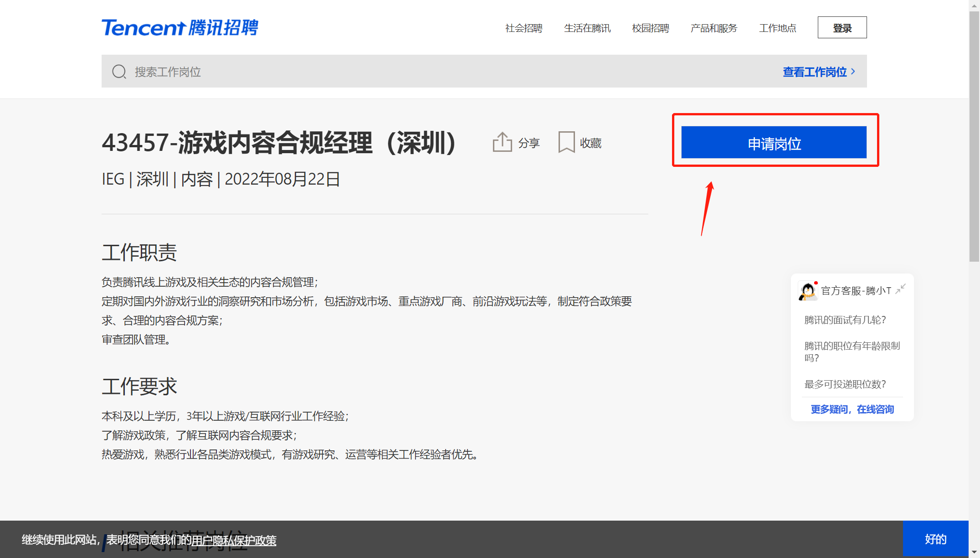
Task: Collapse the 官方客服 chat widget
Action: tap(900, 289)
